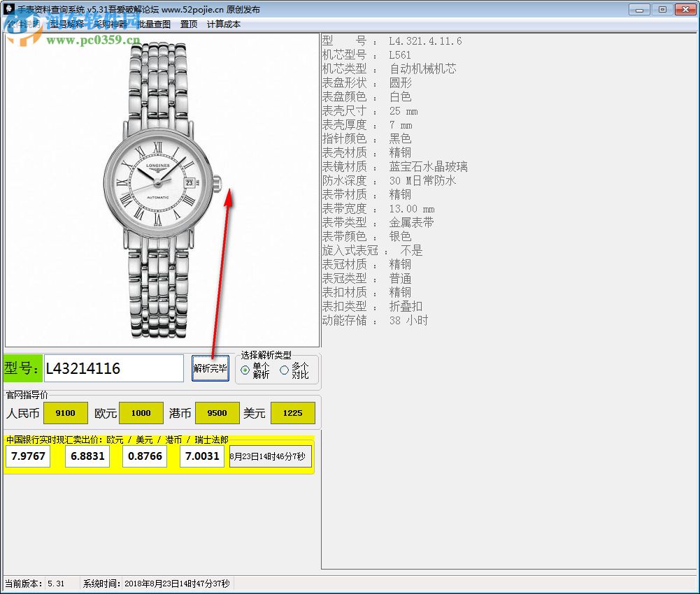Click the 表壳厚度 7 mm line
The image size is (700, 594).
[x=367, y=124]
